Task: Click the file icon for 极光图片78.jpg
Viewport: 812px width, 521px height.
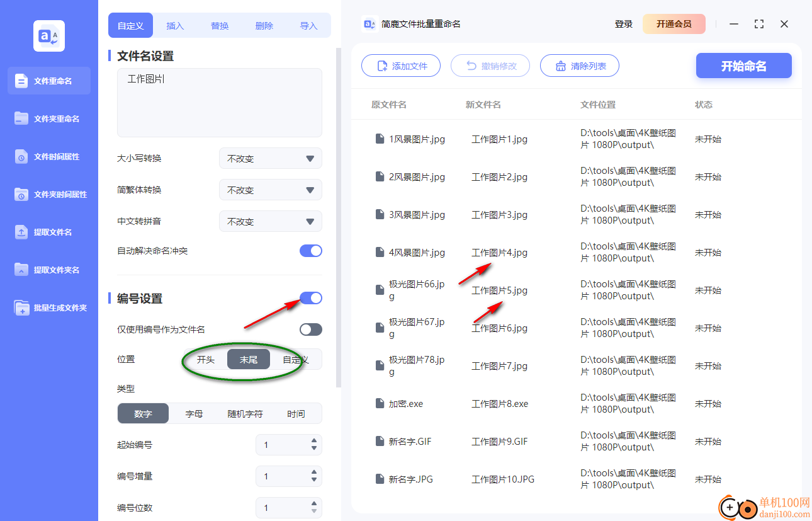Action: [x=380, y=365]
